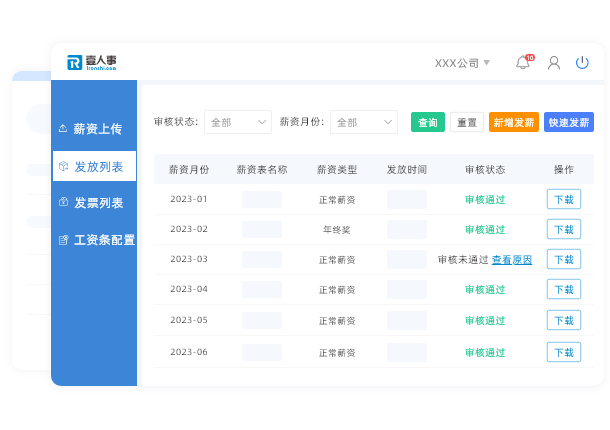
Task: Click the 发放时间 column header
Action: (407, 170)
